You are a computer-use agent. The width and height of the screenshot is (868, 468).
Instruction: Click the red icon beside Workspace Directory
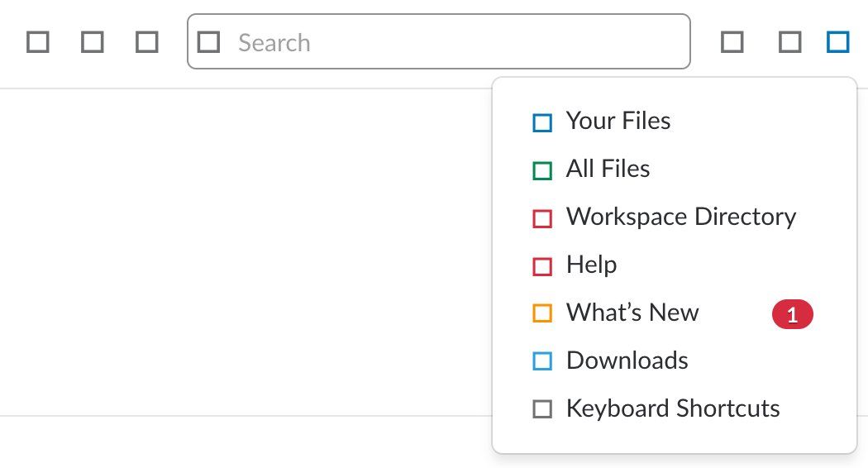(542, 218)
